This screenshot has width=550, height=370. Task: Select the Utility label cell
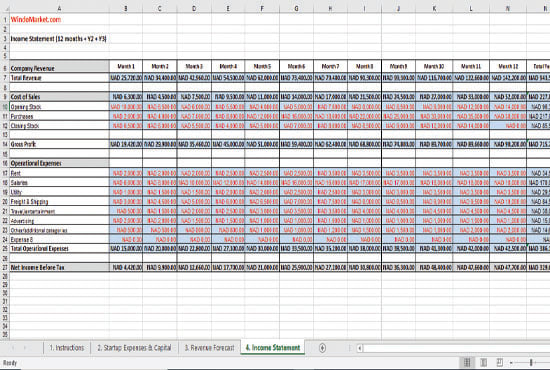tap(59, 192)
